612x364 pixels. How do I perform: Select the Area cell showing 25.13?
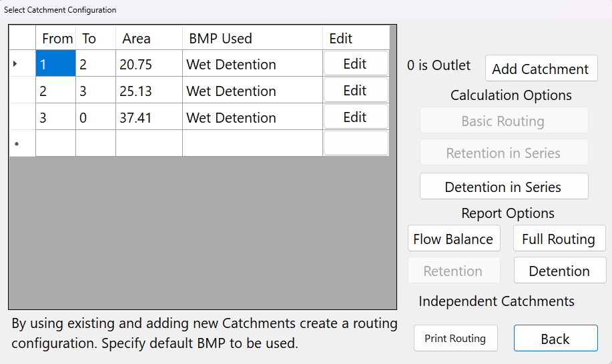(x=149, y=91)
